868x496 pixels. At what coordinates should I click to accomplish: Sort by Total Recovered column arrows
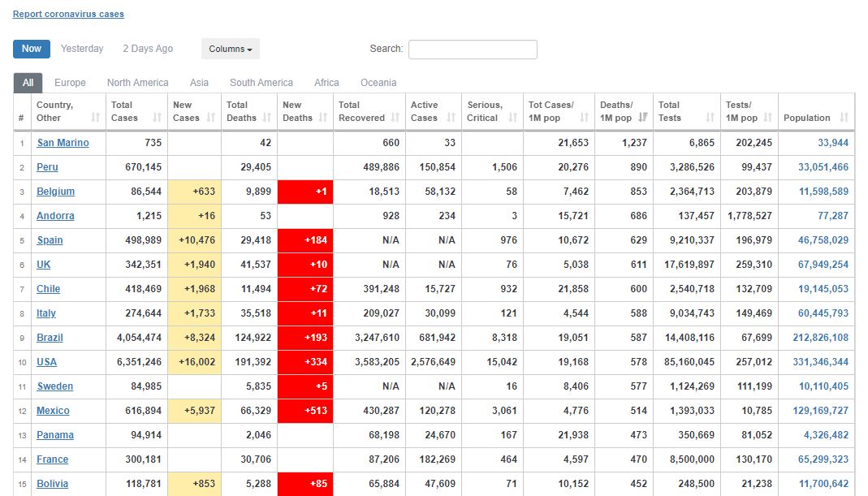pyautogui.click(x=395, y=118)
